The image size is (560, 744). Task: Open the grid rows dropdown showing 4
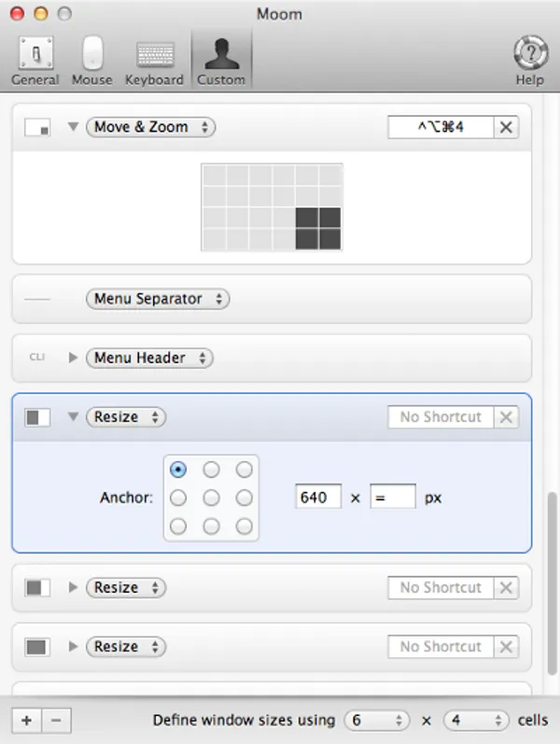476,721
